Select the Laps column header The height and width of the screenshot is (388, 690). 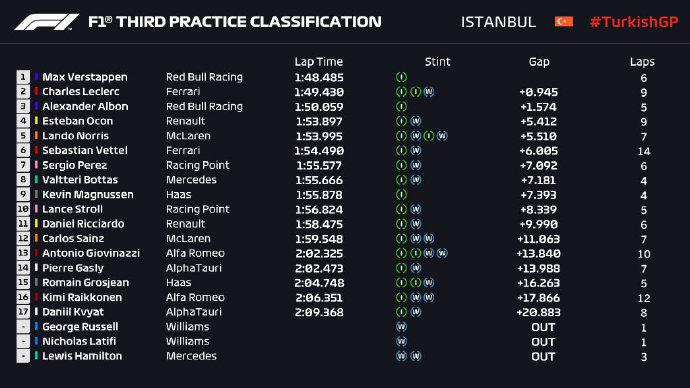pyautogui.click(x=642, y=62)
